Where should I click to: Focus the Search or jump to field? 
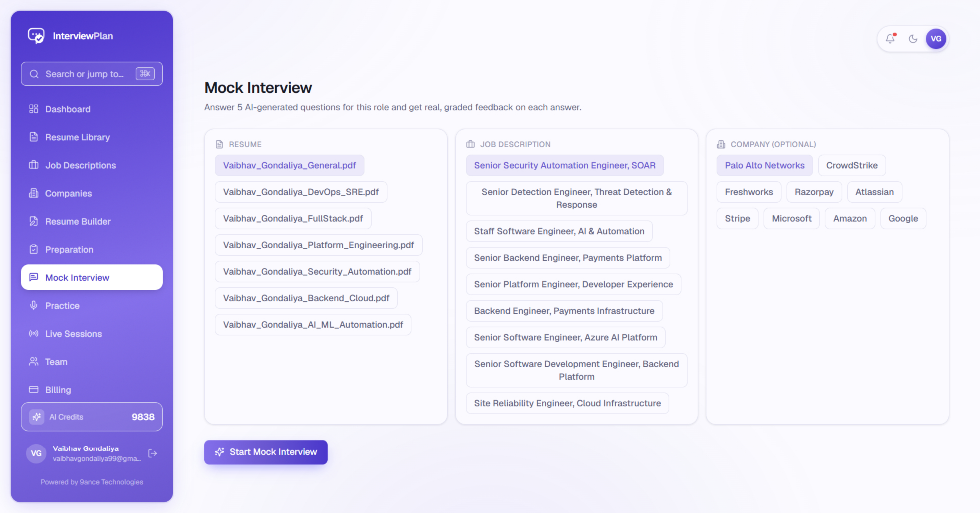tap(92, 74)
